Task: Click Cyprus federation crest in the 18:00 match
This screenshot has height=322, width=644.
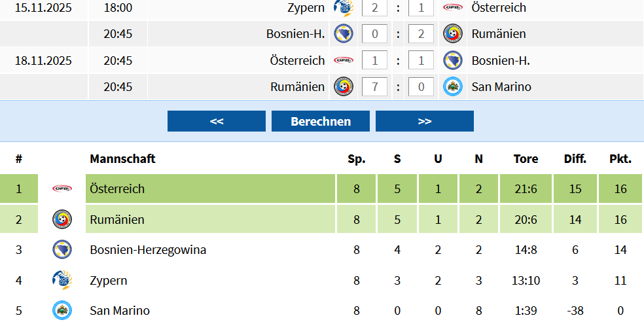Action: coord(344,7)
